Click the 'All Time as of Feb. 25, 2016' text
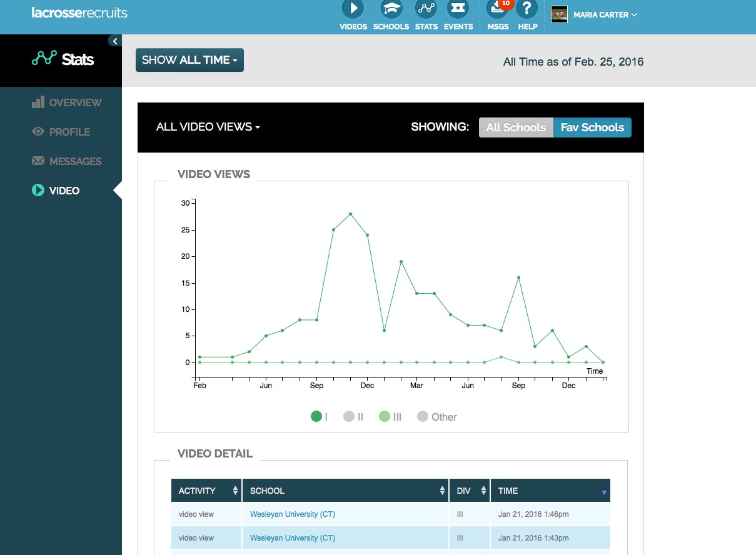This screenshot has height=555, width=756. [x=573, y=62]
